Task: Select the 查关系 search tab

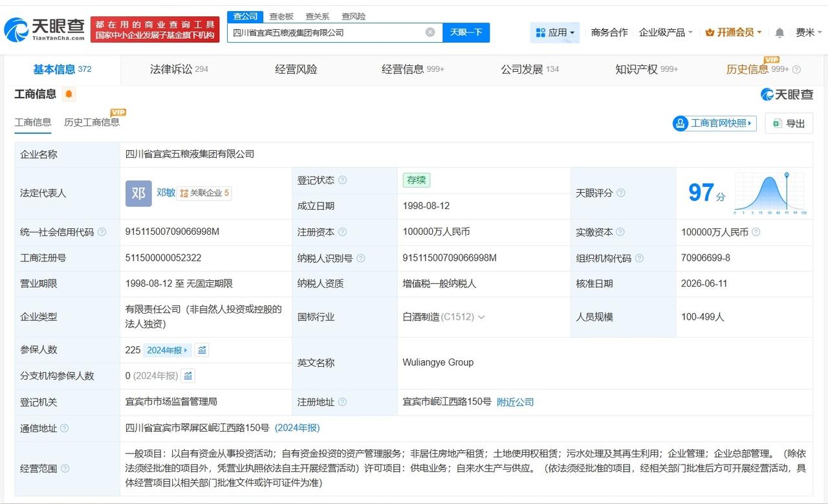Action: (318, 16)
